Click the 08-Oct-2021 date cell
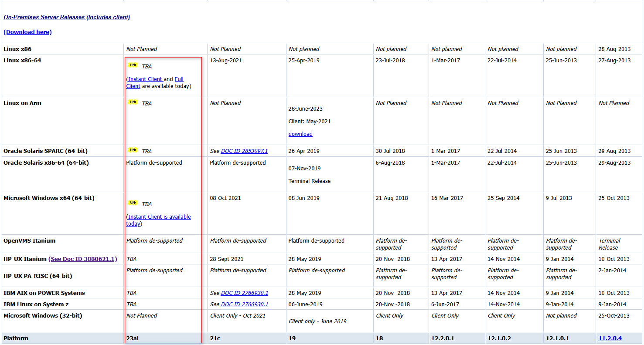Screen dimensions: 644x345 coord(225,198)
